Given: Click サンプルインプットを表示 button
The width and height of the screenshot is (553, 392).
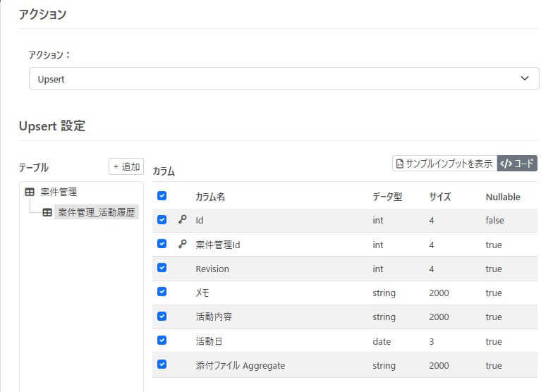Looking at the screenshot, I should 444,164.
